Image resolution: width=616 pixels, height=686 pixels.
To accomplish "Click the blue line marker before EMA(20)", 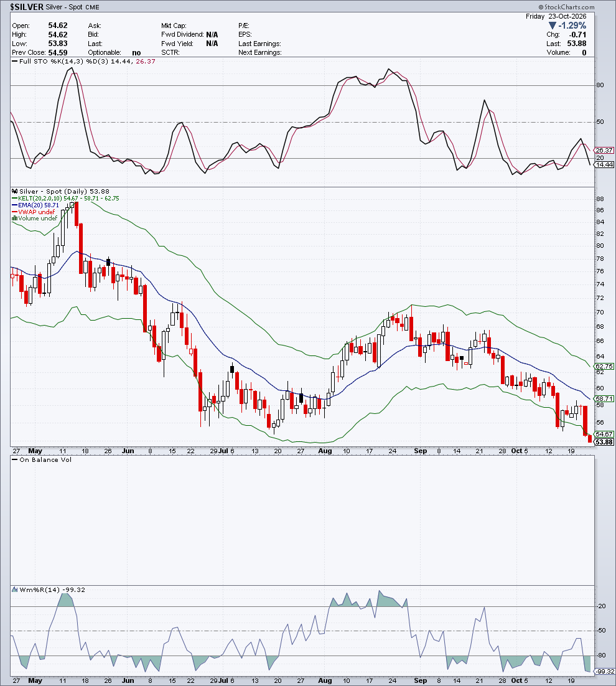I will coord(15,205).
